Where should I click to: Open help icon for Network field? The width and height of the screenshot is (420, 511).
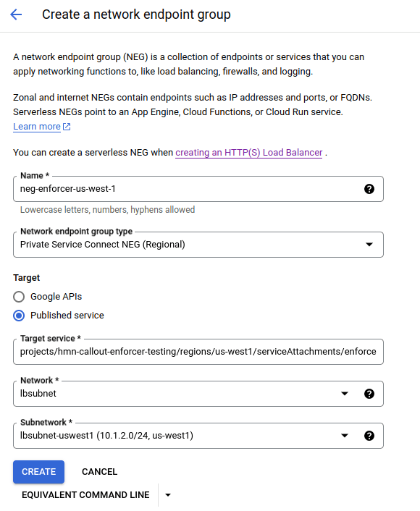pos(369,394)
